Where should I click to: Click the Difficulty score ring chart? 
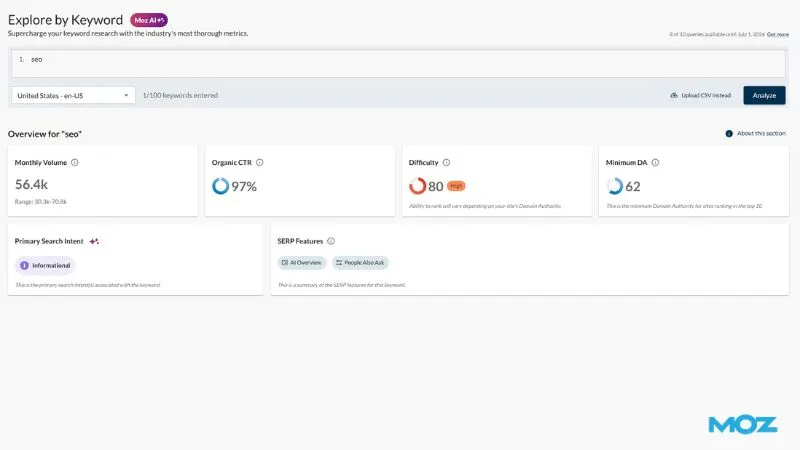pos(417,186)
